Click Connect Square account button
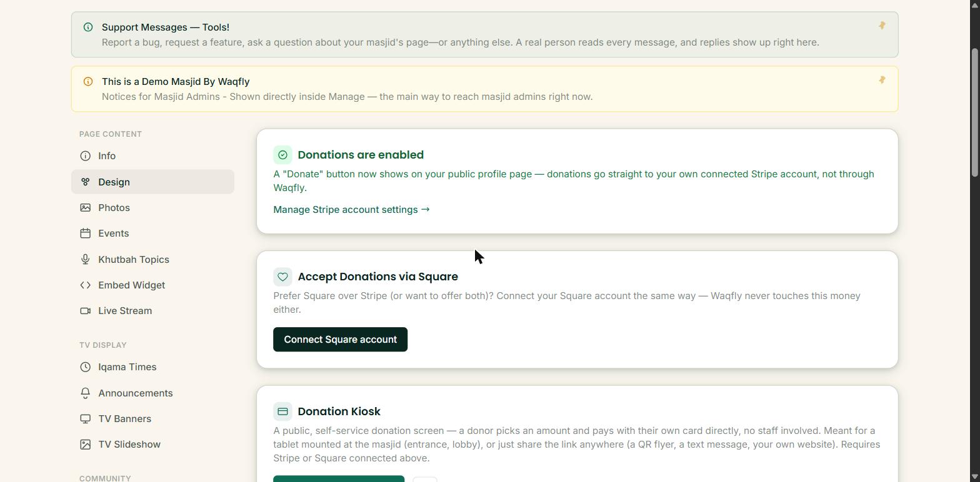The image size is (980, 482). pos(340,339)
